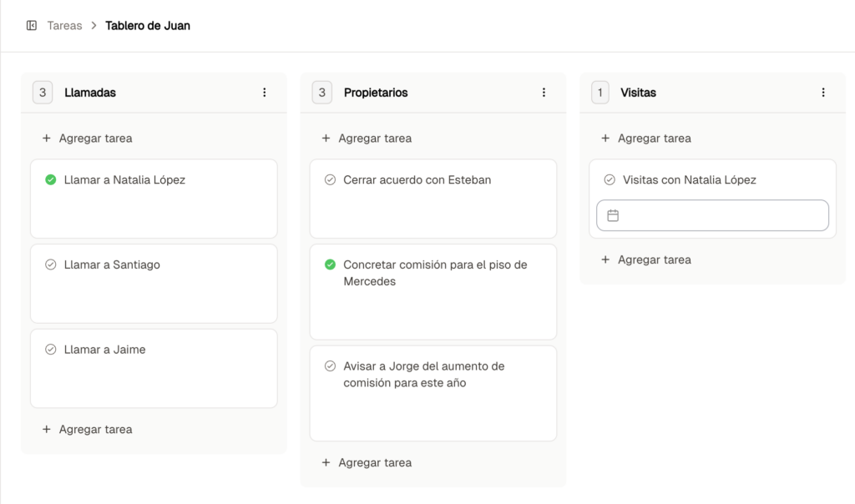Click the Propietarios task count badge
The height and width of the screenshot is (504, 855).
coord(322,93)
